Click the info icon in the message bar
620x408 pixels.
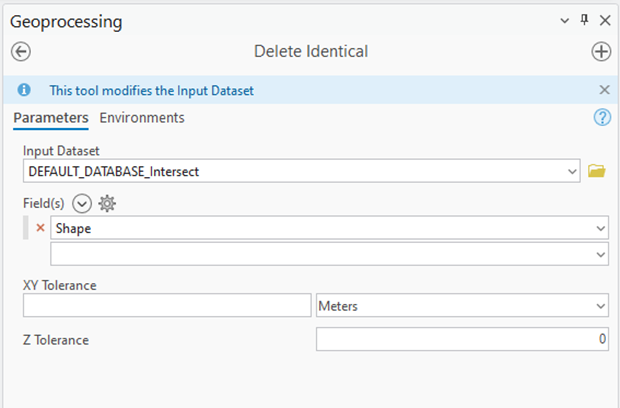coord(24,90)
